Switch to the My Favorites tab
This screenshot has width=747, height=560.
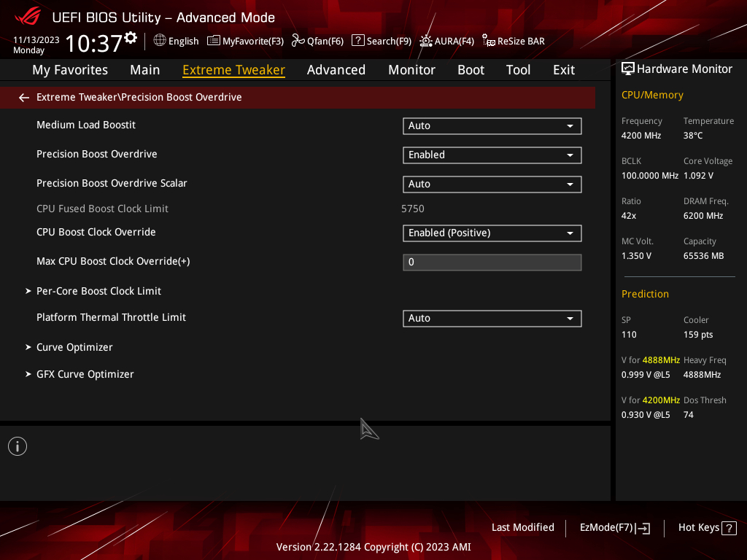70,70
